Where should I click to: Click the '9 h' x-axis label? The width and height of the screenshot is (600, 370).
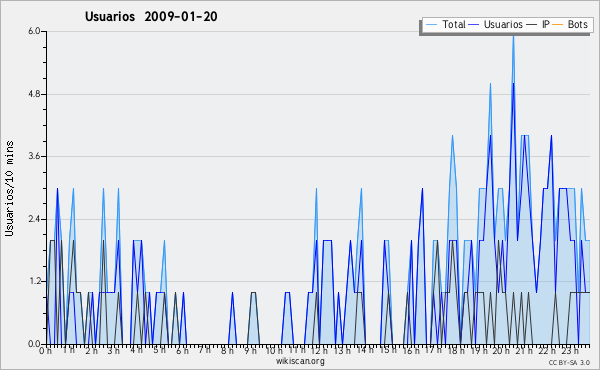[x=251, y=351]
